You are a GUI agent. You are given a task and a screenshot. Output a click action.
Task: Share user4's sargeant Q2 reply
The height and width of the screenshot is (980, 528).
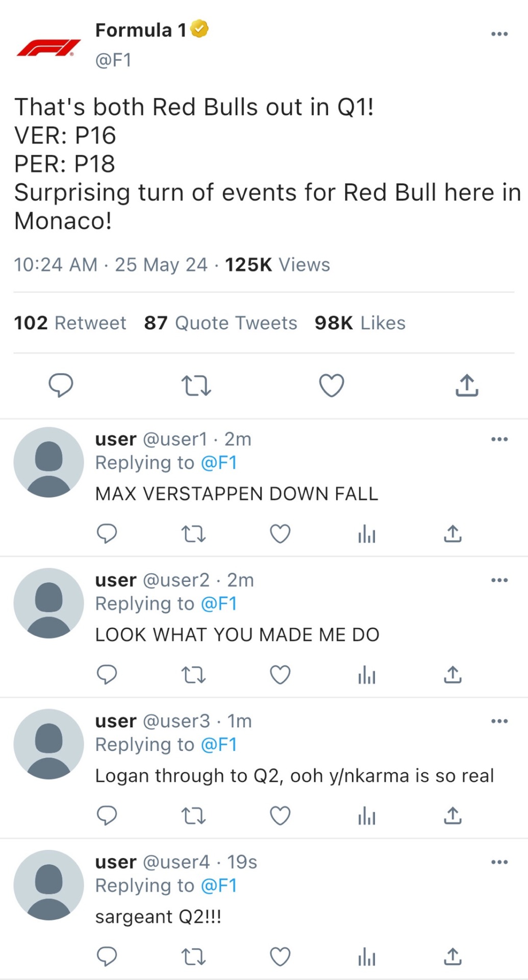[452, 957]
